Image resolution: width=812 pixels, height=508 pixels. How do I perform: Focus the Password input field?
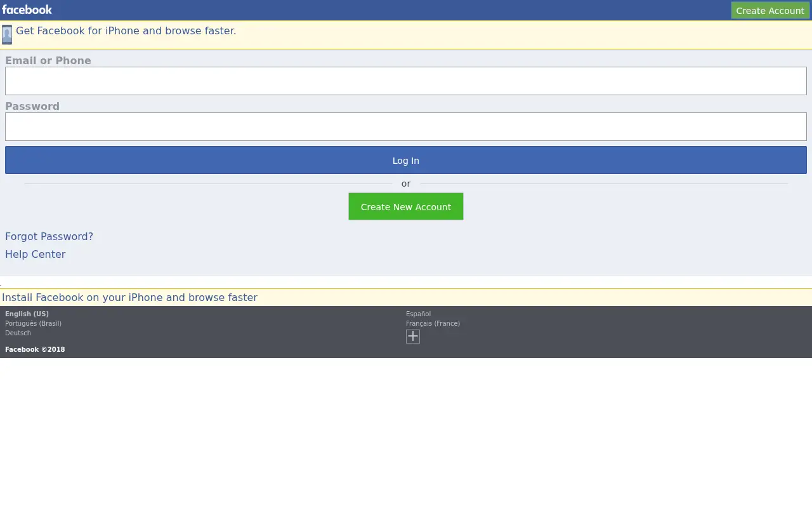point(406,127)
